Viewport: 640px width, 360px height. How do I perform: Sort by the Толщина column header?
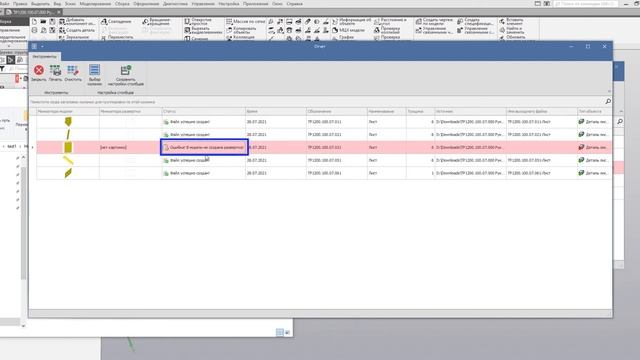tap(420, 111)
